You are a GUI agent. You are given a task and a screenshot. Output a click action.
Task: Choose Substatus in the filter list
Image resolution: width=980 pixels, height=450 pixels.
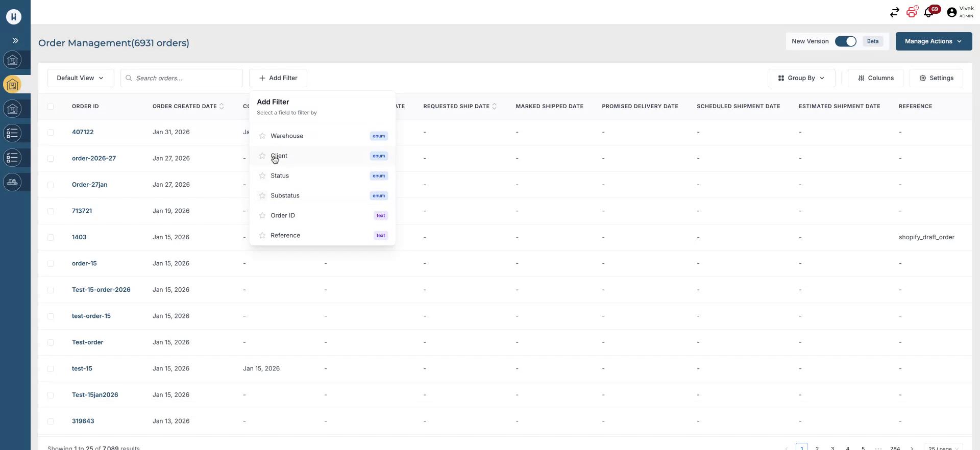[x=285, y=196]
